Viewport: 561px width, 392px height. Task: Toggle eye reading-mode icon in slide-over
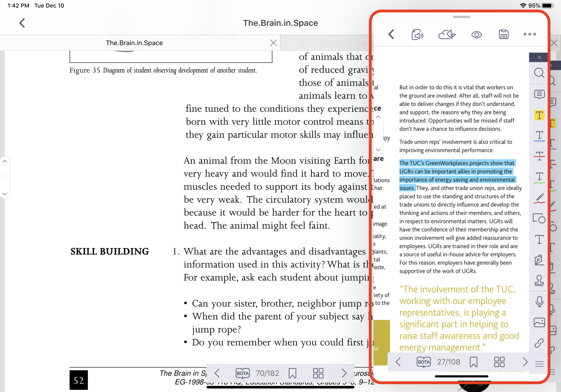(476, 35)
